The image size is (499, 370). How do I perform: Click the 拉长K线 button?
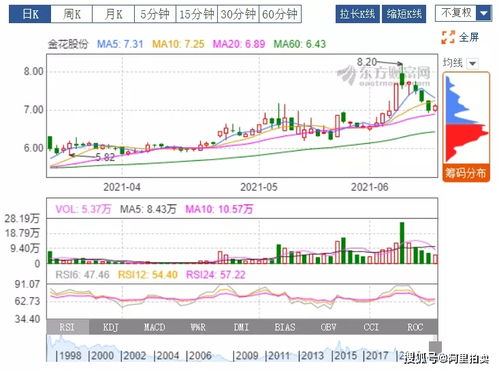(357, 14)
